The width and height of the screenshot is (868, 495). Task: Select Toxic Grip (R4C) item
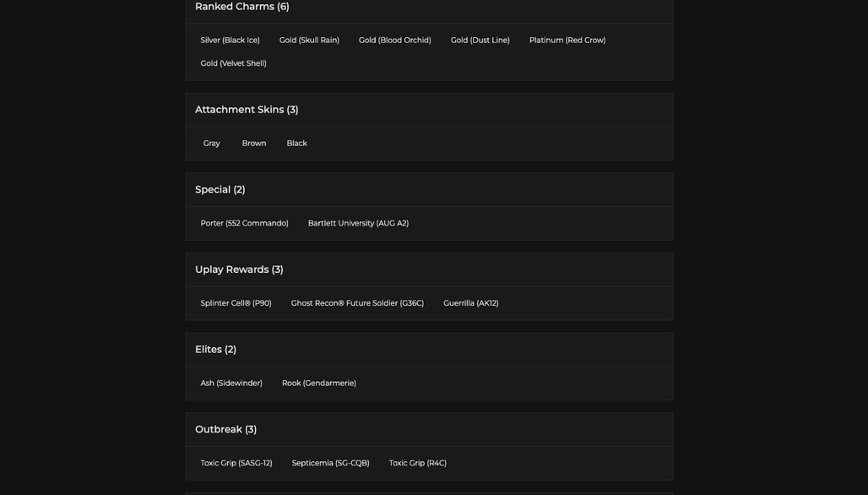[417, 463]
